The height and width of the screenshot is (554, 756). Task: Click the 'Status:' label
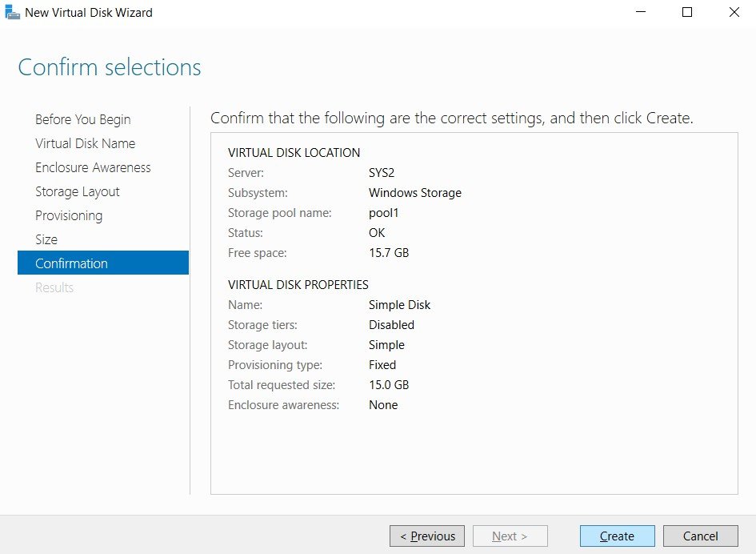click(x=246, y=233)
